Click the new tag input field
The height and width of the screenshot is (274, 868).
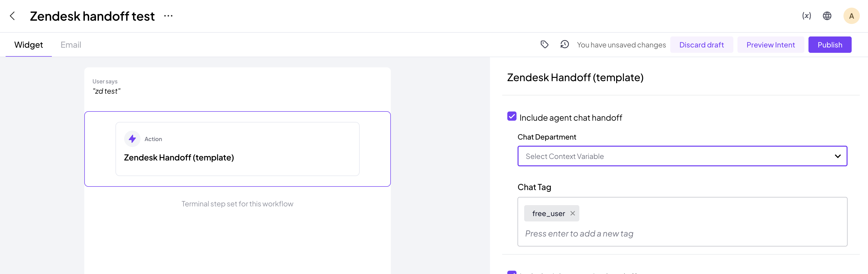pos(682,234)
